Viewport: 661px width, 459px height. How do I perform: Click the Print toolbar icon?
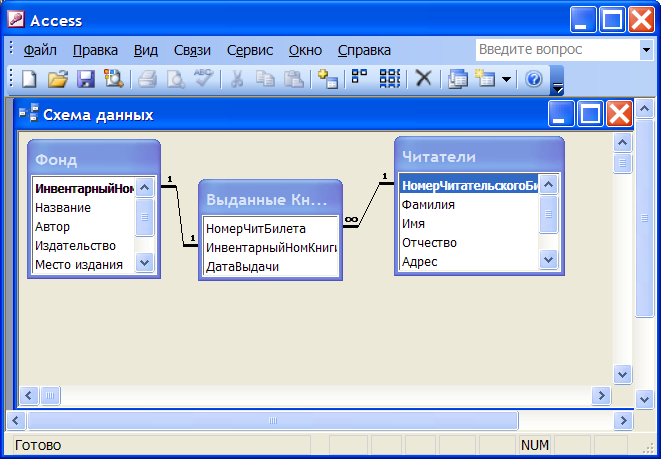pos(147,79)
